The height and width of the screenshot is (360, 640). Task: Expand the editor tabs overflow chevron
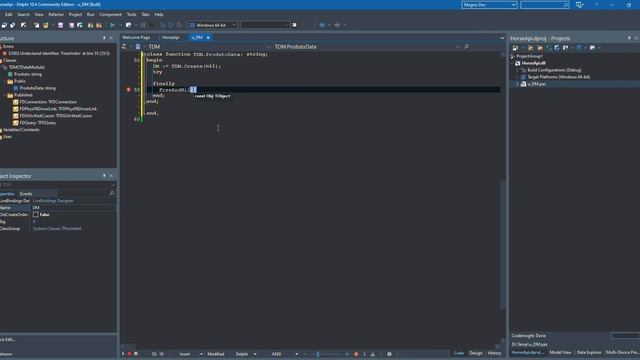coord(502,38)
